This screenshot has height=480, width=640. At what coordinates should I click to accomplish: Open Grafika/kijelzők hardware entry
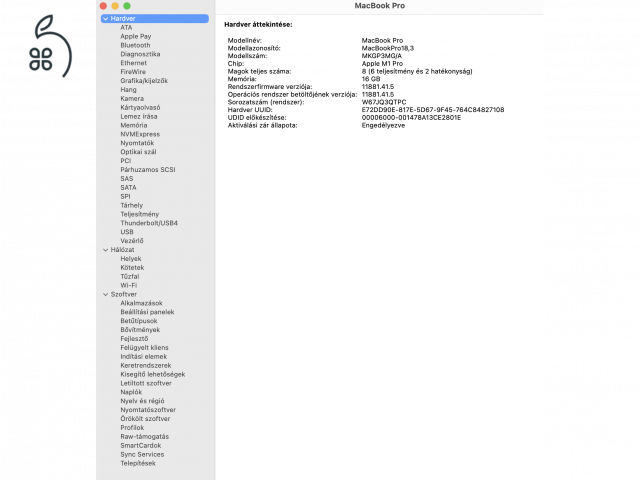(x=144, y=81)
